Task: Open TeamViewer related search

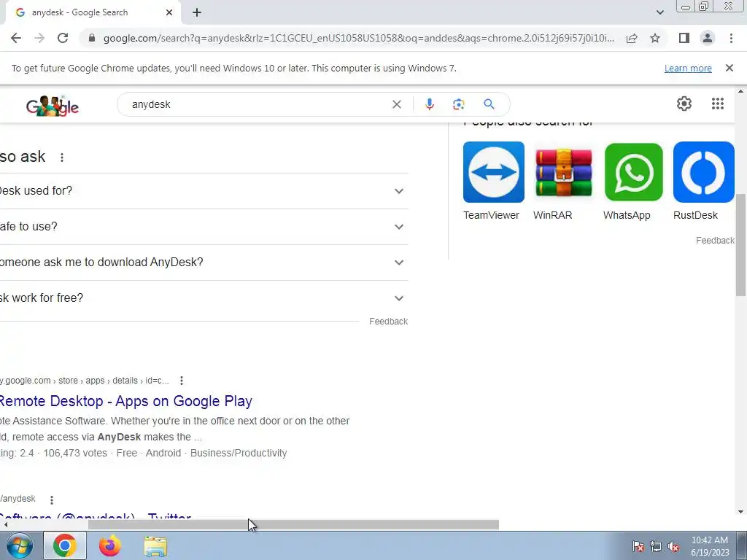Action: coord(493,181)
